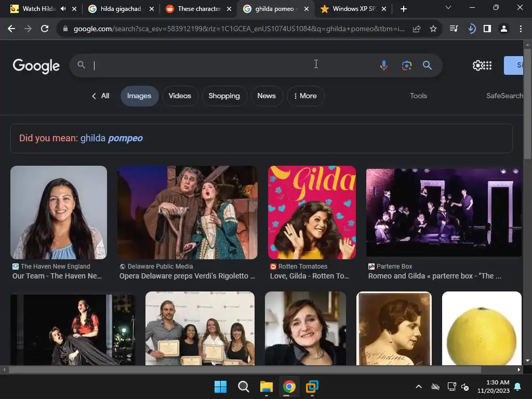Click the taskbar clock showing 1:30 AM
The height and width of the screenshot is (399, 532).
(x=494, y=387)
